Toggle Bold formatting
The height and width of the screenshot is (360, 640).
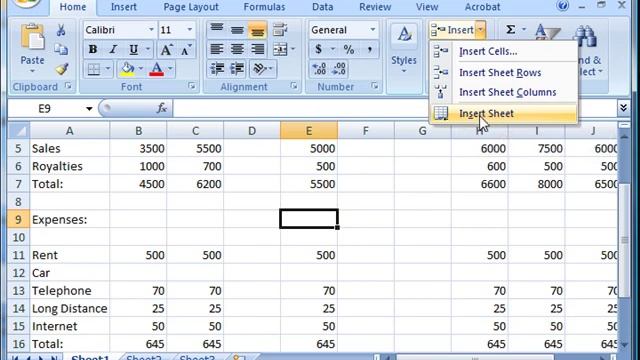[93, 49]
